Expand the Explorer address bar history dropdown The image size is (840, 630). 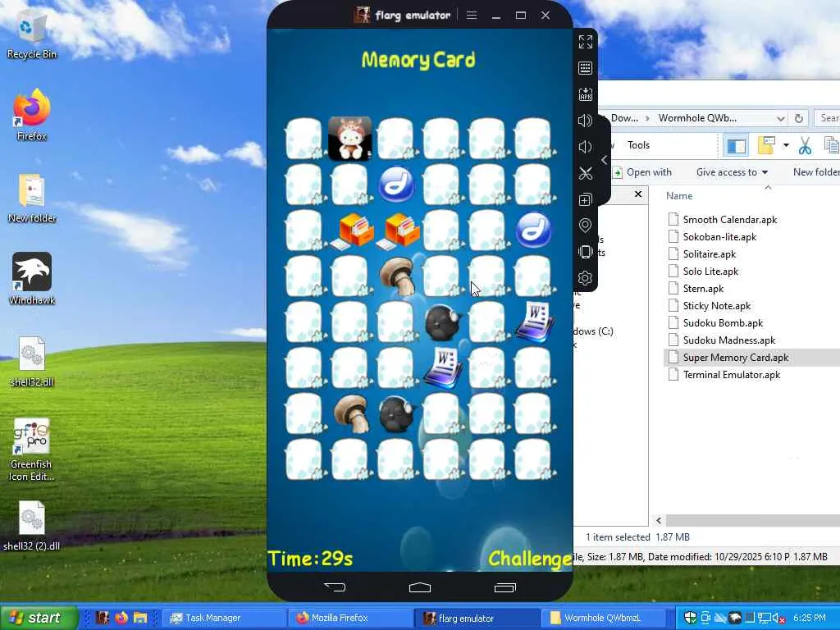coord(781,118)
